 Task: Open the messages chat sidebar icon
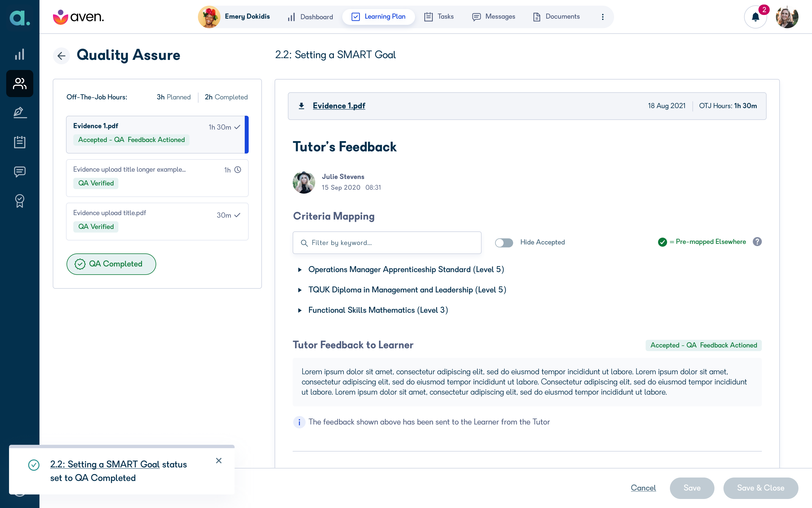[19, 171]
